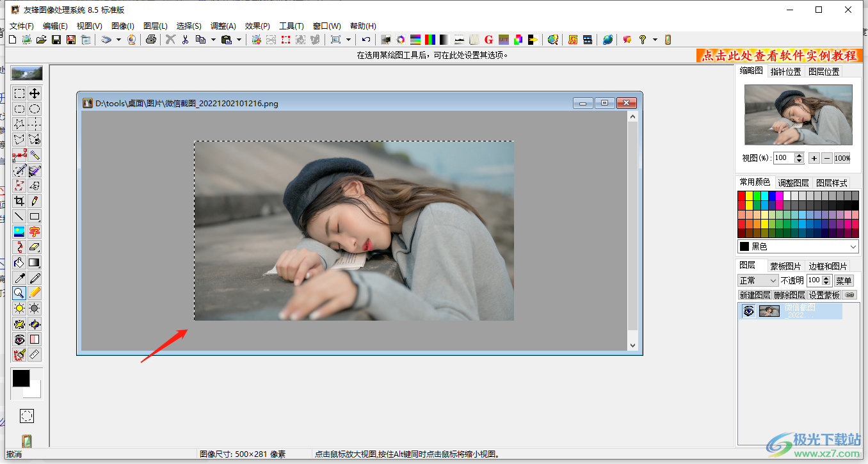Select the 微信截图 layer row
Viewport: 868px width, 464px height.
[791, 311]
